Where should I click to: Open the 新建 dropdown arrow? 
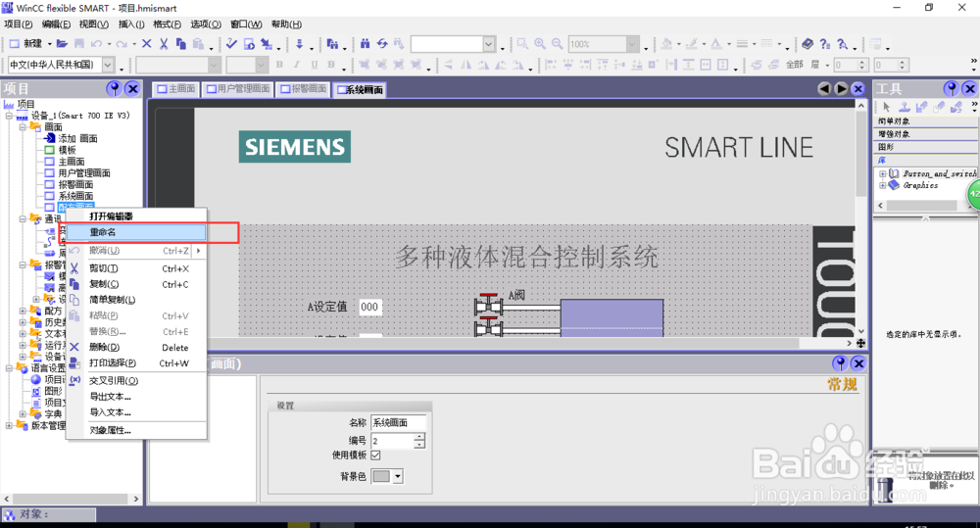coord(49,44)
